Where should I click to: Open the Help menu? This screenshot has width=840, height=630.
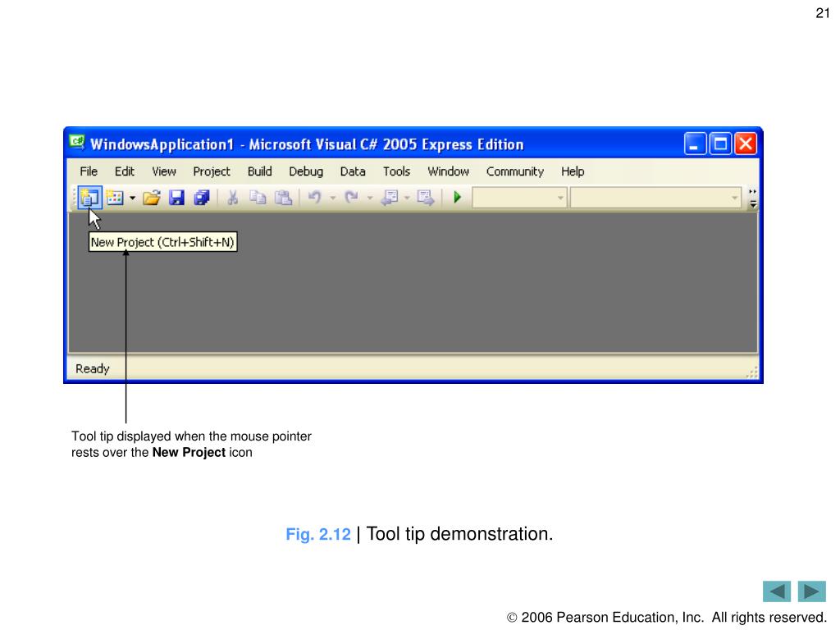572,171
